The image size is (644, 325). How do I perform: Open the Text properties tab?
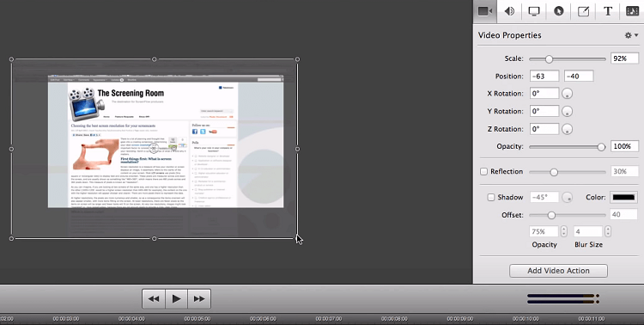click(x=608, y=11)
